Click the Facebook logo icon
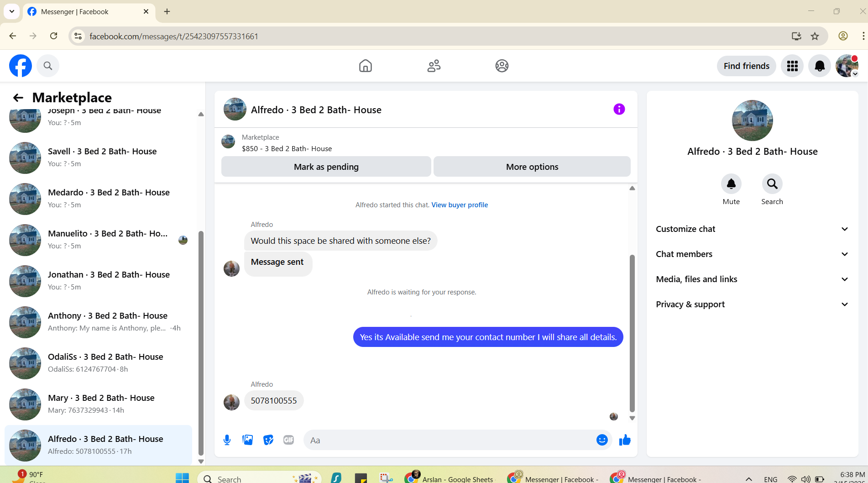This screenshot has width=868, height=483. point(21,66)
